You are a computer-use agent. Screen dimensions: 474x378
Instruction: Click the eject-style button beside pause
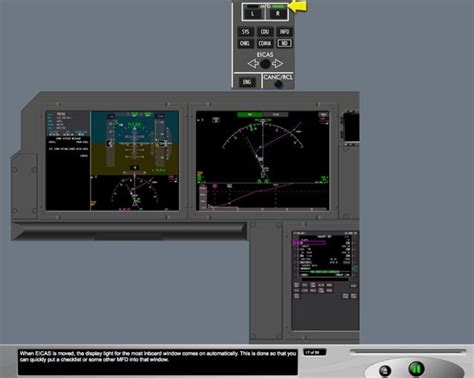(385, 370)
